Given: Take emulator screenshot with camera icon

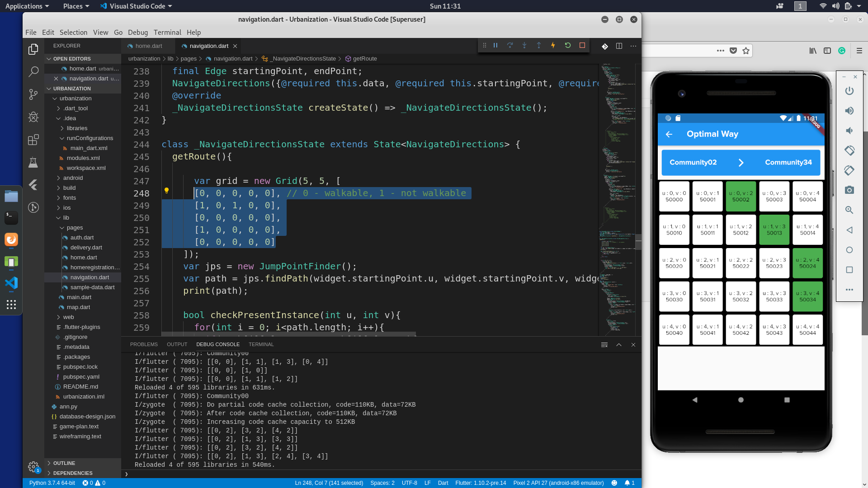Looking at the screenshot, I should tap(849, 190).
